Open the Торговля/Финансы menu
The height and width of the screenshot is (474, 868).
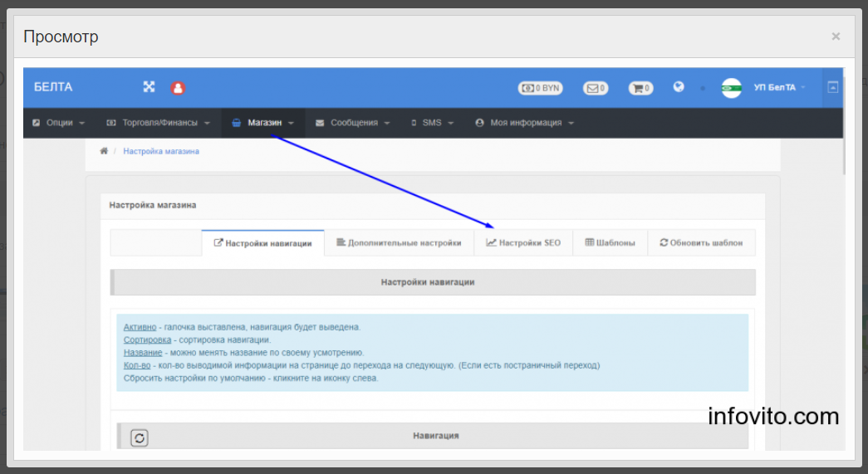pyautogui.click(x=159, y=123)
